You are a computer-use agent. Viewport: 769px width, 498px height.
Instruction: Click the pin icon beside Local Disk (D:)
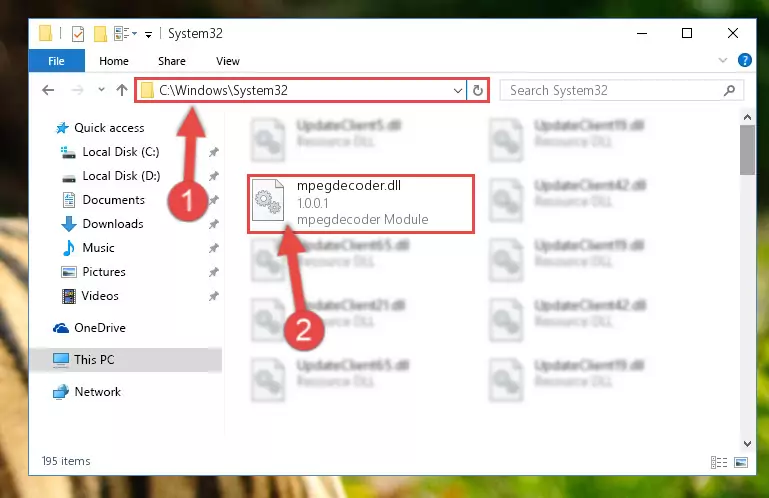coord(213,176)
